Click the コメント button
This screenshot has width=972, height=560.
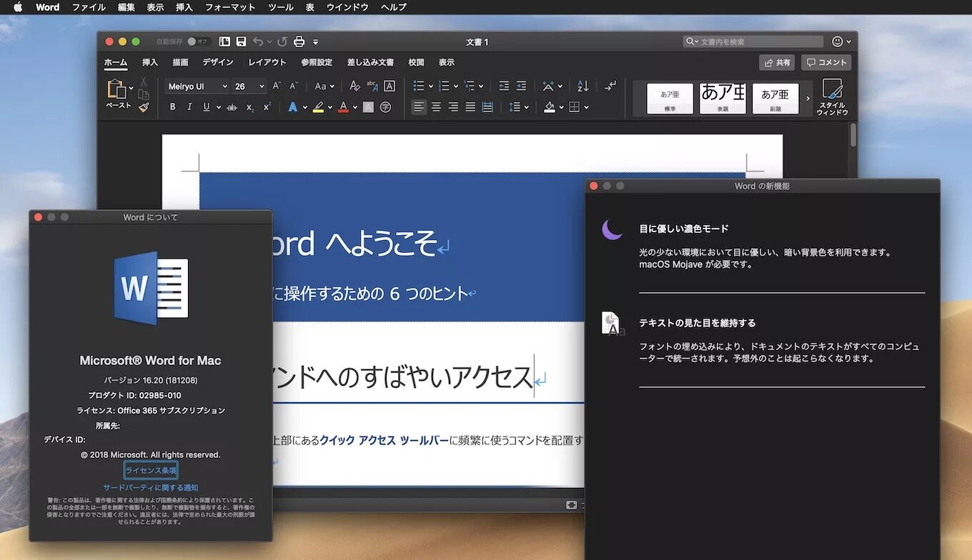tap(826, 63)
